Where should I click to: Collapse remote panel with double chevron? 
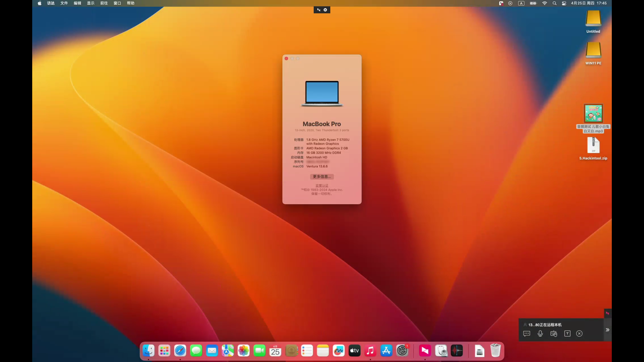click(x=608, y=330)
